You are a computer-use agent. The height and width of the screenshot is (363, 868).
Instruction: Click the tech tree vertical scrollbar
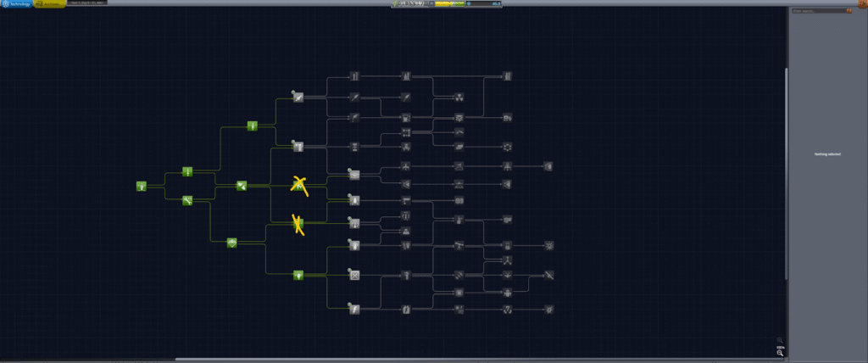point(786,170)
